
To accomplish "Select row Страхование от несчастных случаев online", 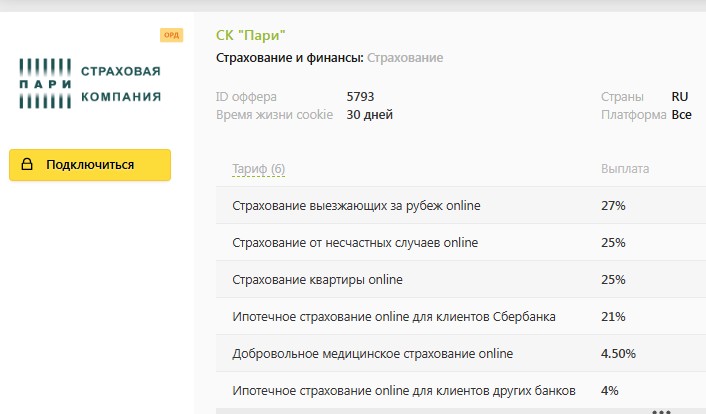I will (x=461, y=242).
